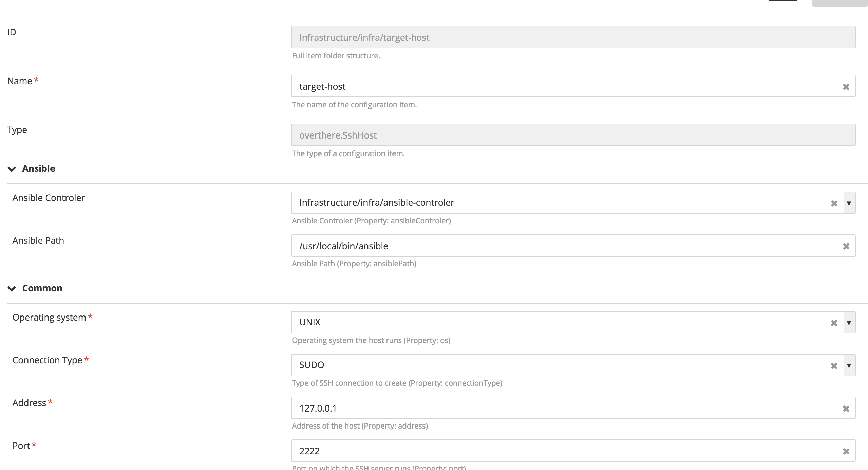Open the Ansible Controler dropdown arrow
This screenshot has width=868, height=470.
[x=849, y=203]
